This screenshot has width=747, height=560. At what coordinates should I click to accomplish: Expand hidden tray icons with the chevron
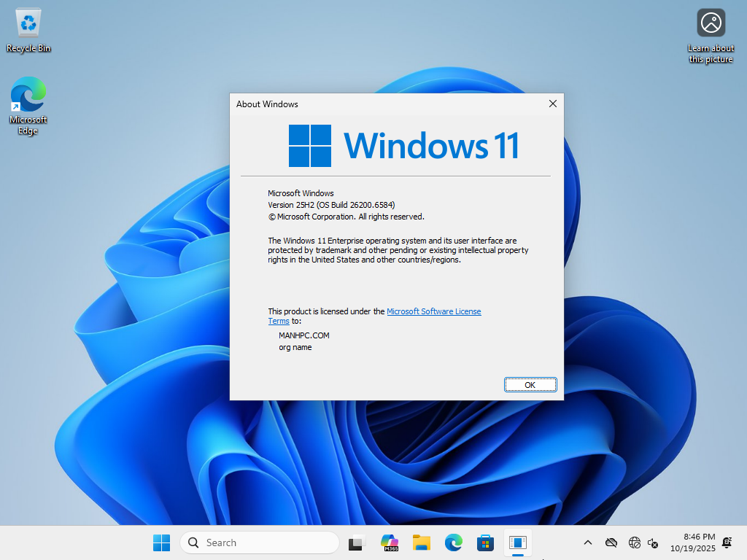[587, 542]
